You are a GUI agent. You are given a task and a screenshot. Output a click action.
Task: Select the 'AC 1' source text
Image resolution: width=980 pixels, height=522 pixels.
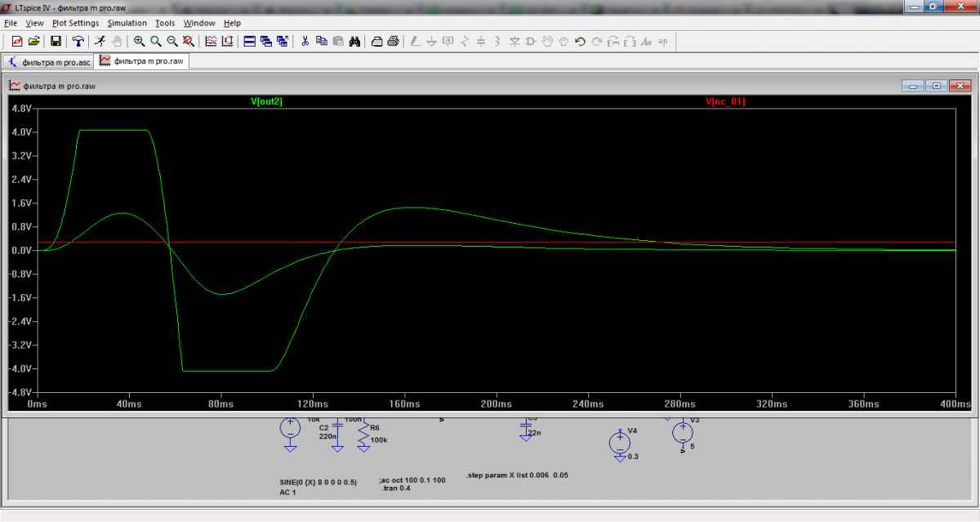(x=287, y=493)
